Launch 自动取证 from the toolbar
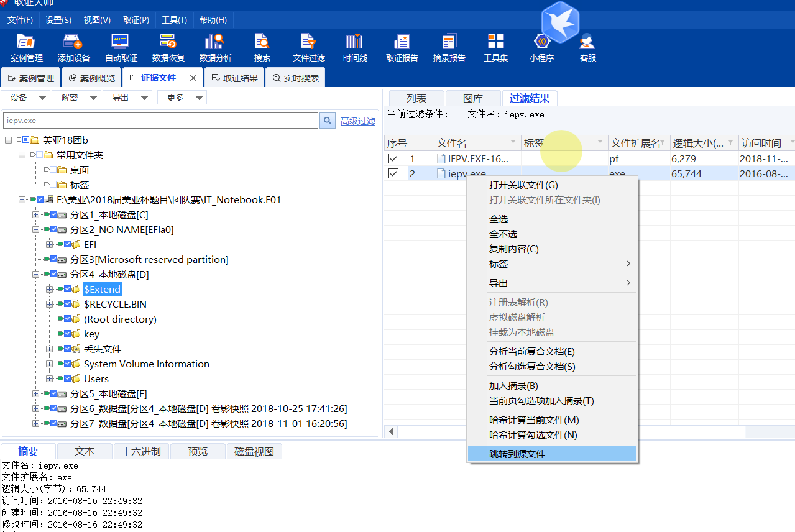 (x=121, y=48)
